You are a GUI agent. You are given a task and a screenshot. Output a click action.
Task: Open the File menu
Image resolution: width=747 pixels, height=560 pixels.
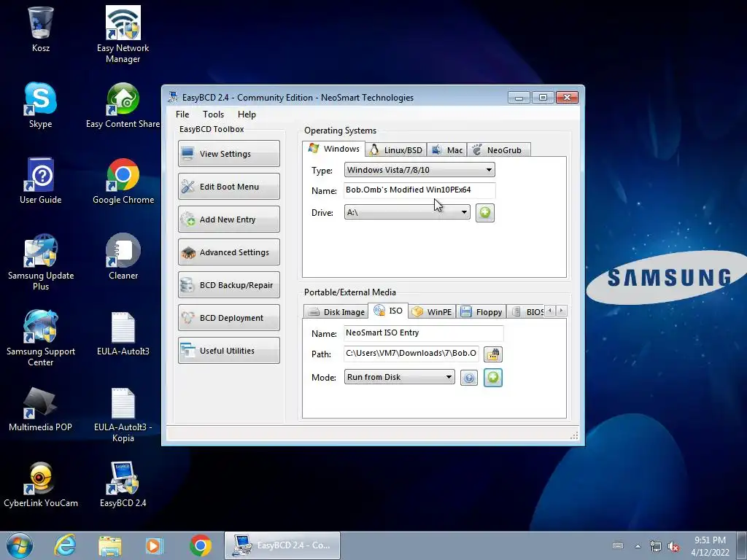[x=182, y=114]
